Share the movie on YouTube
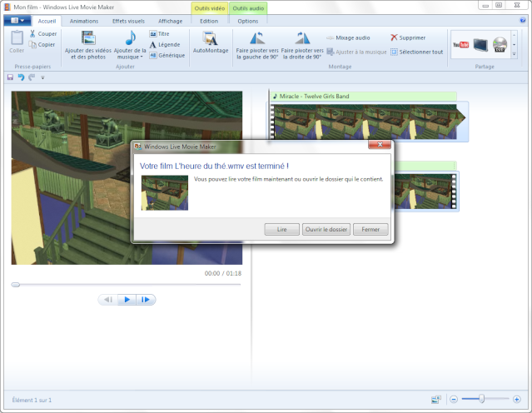This screenshot has height=413, width=532. pos(460,45)
